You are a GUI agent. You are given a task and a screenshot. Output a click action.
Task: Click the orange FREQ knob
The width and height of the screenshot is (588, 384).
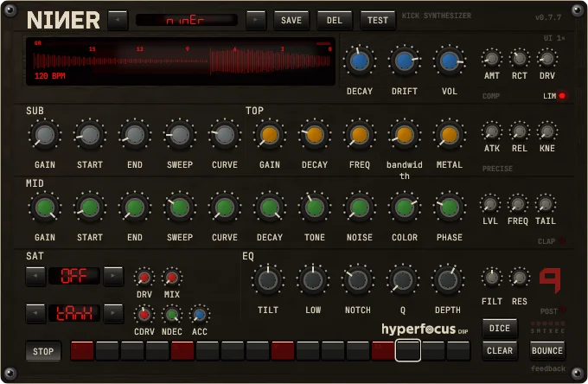(x=359, y=135)
